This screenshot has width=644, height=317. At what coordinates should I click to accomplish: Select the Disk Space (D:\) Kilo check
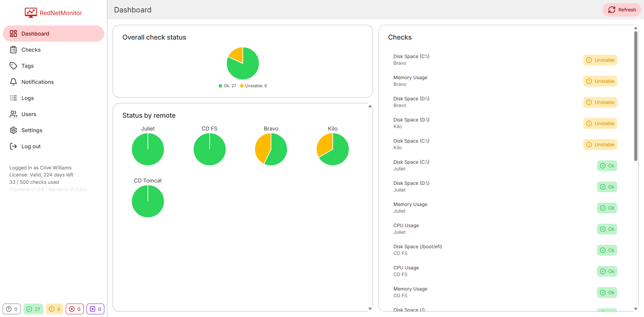(x=505, y=123)
